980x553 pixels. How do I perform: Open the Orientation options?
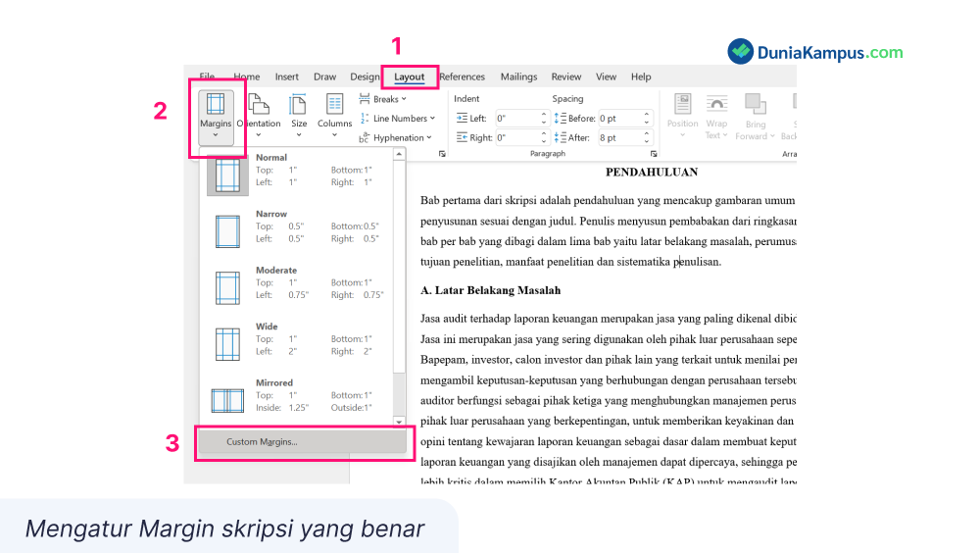259,117
